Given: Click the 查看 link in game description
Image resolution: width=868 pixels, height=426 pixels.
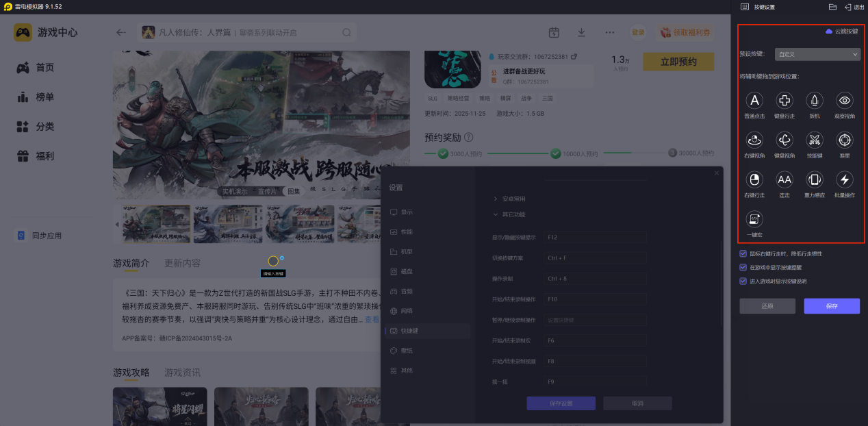Looking at the screenshot, I should [x=372, y=320].
